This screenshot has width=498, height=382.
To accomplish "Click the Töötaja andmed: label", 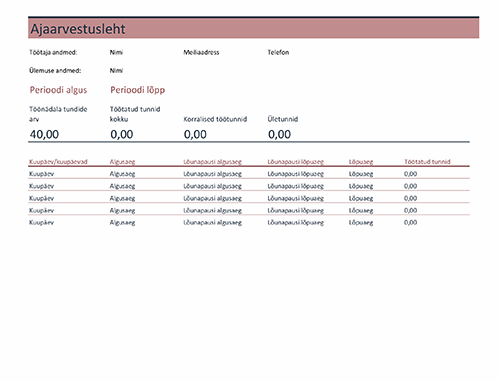I will [53, 52].
